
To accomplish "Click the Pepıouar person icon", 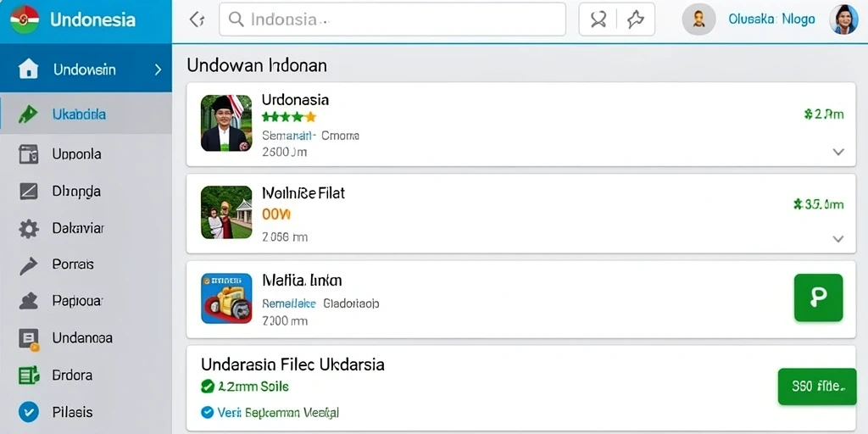I will click(28, 301).
